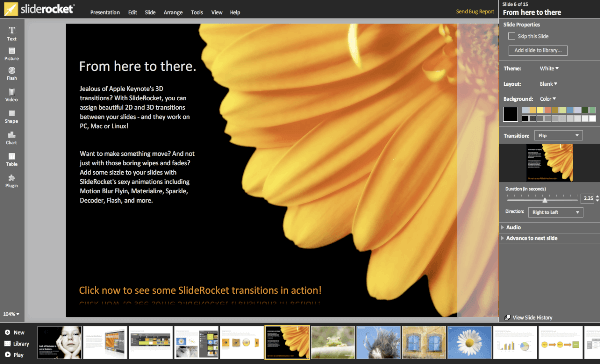The height and width of the screenshot is (364, 600).
Task: Select the girl's face slide thumbnail
Action: click(59, 342)
